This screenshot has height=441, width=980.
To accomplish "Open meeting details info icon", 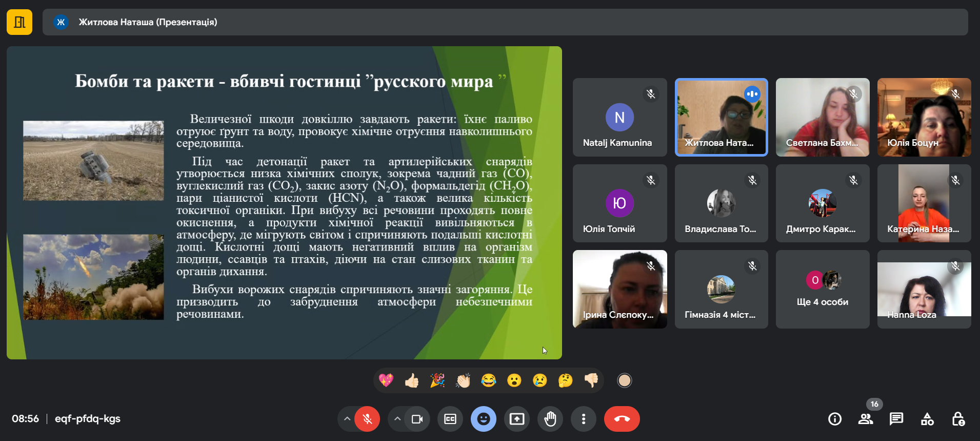I will click(x=834, y=419).
